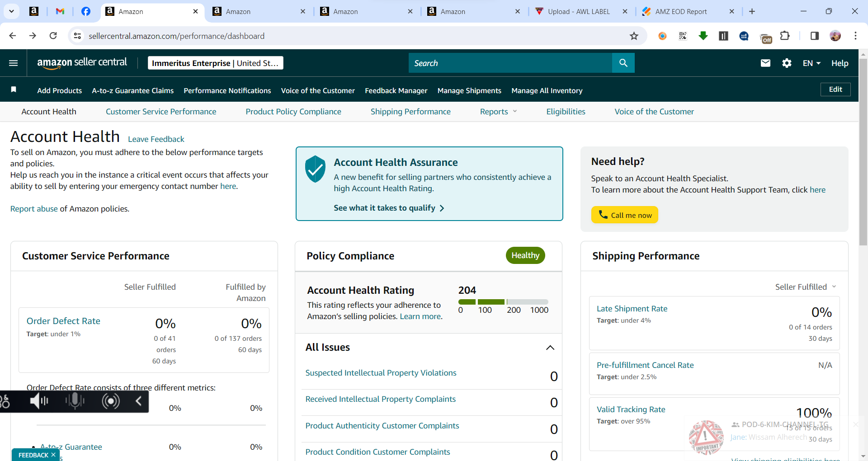Switch to the Customer Service Performance tab
Viewport: 868px width, 461px height.
(161, 112)
